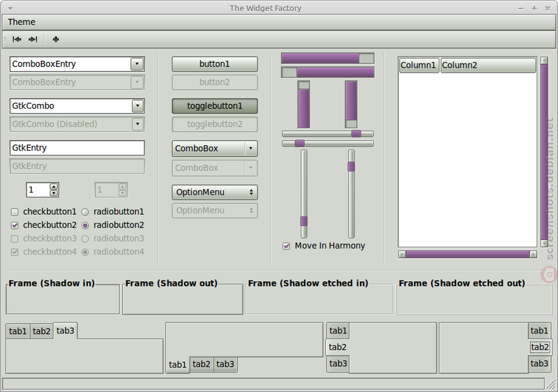Viewport: 558px width, 392px height.
Task: Click the disabled button2
Action: click(x=215, y=82)
